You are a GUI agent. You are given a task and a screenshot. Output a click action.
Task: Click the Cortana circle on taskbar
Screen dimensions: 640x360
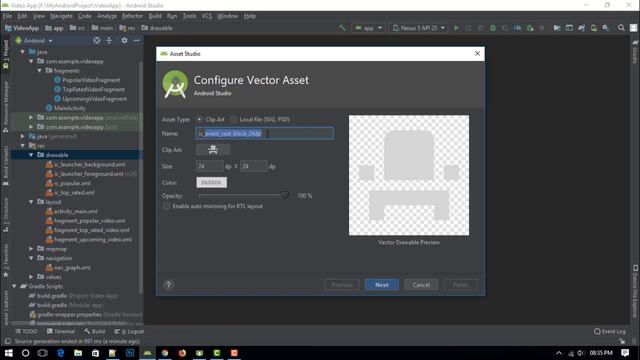coord(25,353)
